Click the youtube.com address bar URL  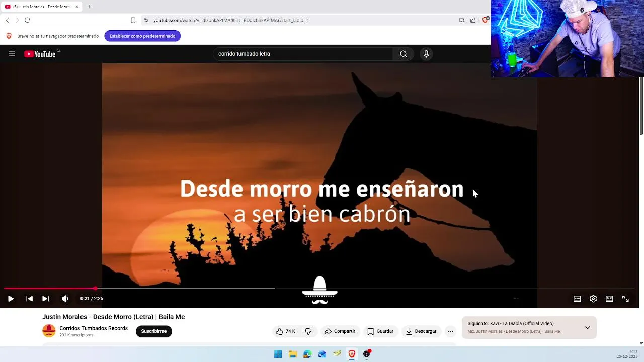[x=231, y=20]
